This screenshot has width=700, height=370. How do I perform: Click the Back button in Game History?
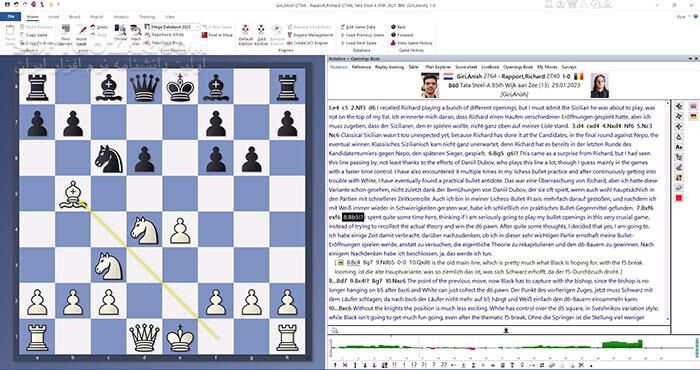coord(399,27)
